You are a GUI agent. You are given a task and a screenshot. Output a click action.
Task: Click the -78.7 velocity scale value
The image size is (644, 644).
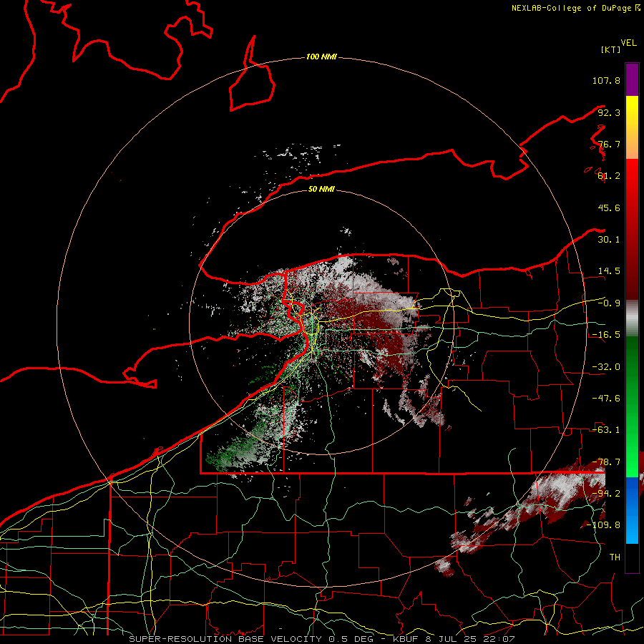click(x=606, y=462)
